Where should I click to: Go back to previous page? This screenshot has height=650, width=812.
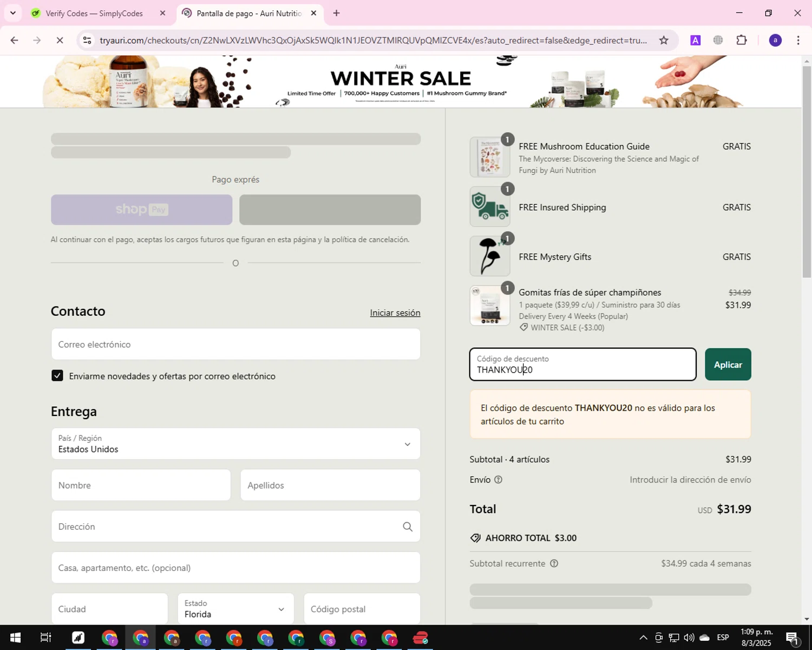click(x=15, y=40)
